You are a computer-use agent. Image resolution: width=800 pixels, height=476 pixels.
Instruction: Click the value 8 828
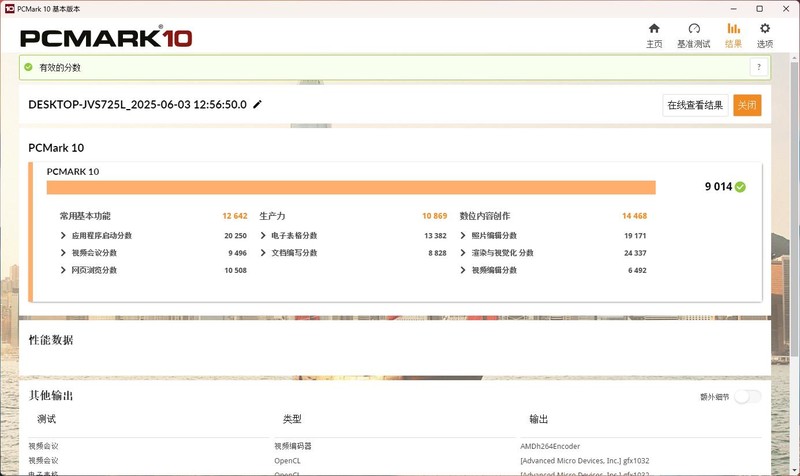point(437,253)
